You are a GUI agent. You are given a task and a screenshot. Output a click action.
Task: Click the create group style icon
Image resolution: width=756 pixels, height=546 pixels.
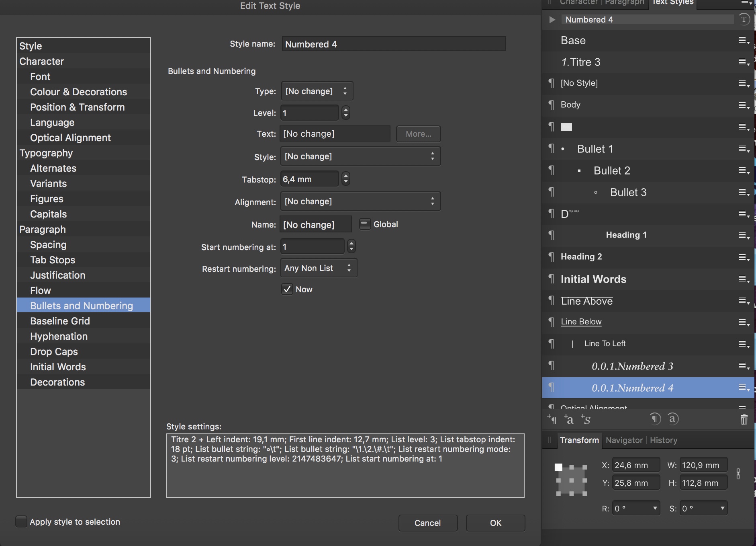point(585,419)
